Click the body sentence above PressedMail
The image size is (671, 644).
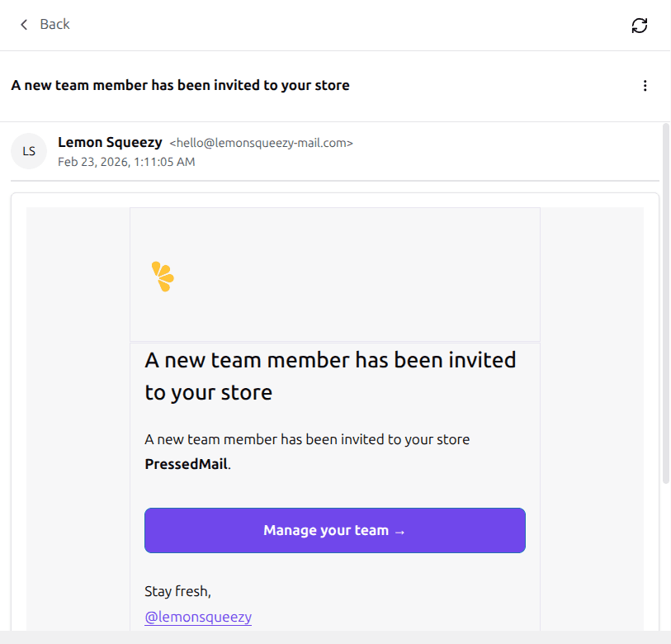pyautogui.click(x=307, y=439)
